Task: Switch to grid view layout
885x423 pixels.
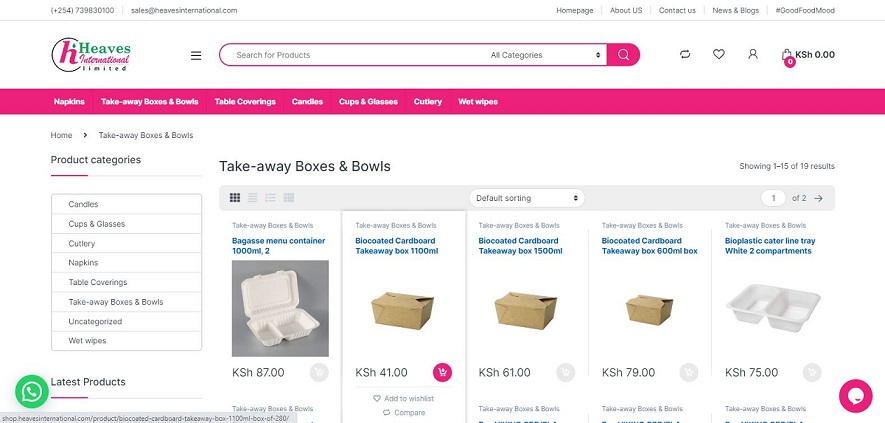Action: [235, 198]
